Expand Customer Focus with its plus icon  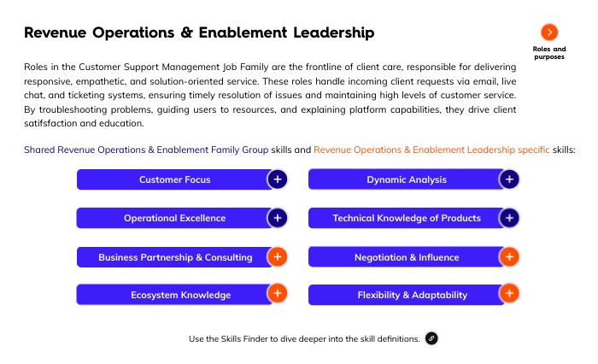[x=277, y=179]
